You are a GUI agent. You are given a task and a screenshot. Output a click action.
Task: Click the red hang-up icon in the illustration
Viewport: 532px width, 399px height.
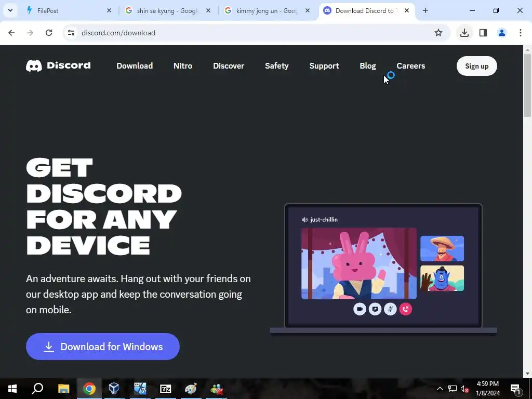[405, 309]
